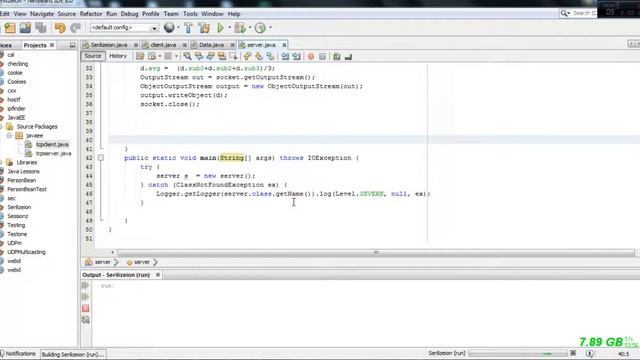Close the Output Serilizeion tab

coord(158,275)
